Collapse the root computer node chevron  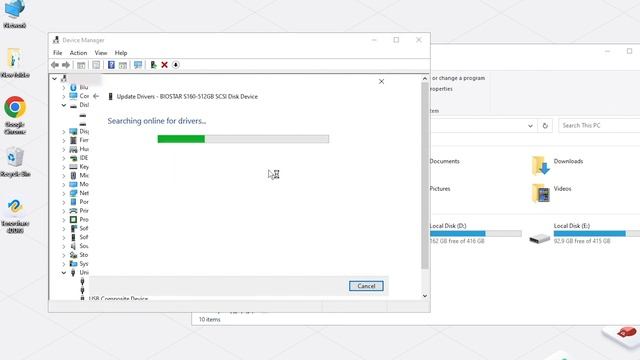(x=54, y=78)
